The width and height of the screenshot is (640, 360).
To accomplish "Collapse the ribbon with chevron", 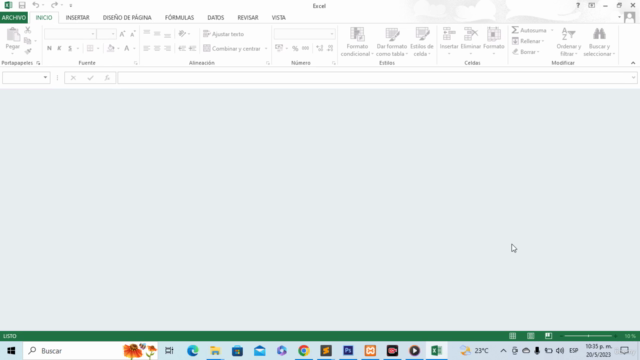I will pos(633,63).
